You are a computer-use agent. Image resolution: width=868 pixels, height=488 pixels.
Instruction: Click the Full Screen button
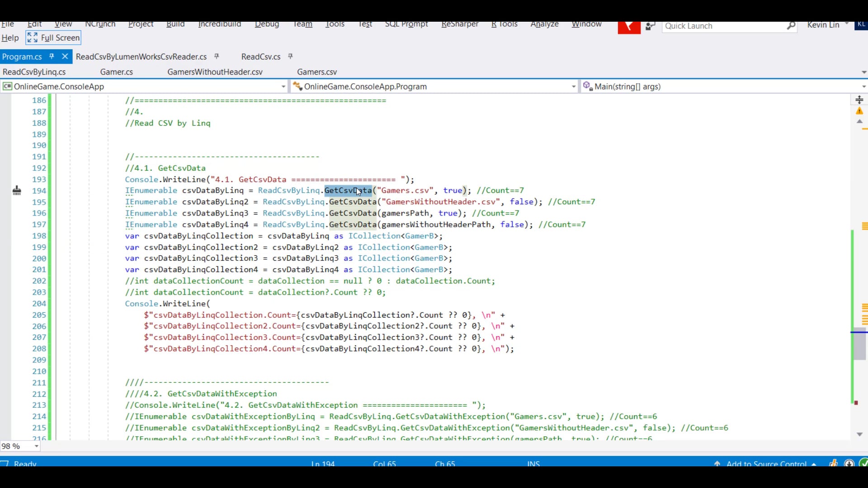pos(53,38)
